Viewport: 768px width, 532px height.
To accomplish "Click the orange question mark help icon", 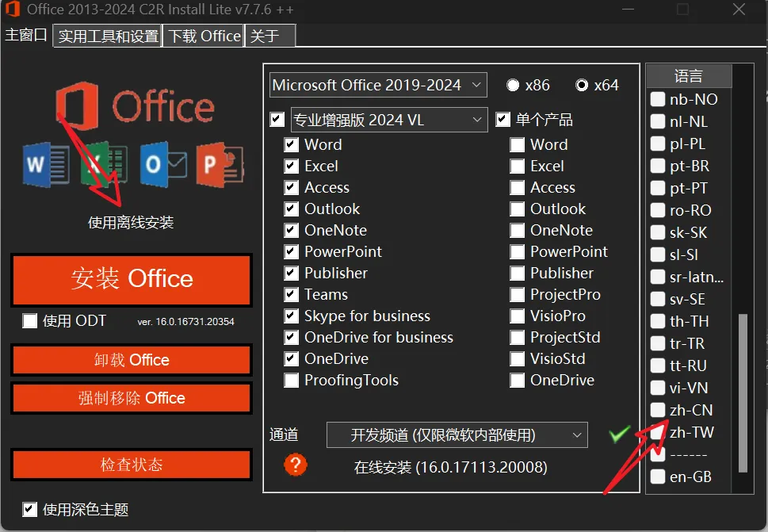I will click(x=296, y=465).
